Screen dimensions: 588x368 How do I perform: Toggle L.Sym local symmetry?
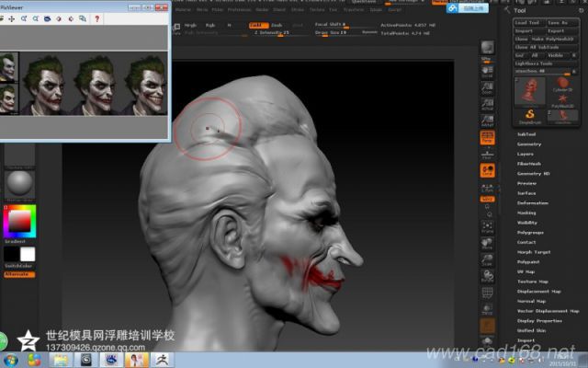coord(488,188)
